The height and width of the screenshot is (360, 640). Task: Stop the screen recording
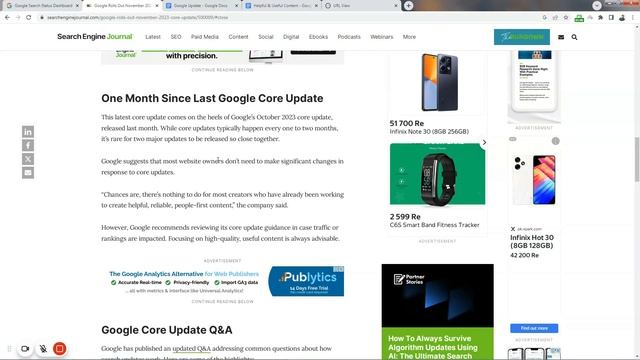pyautogui.click(x=60, y=349)
